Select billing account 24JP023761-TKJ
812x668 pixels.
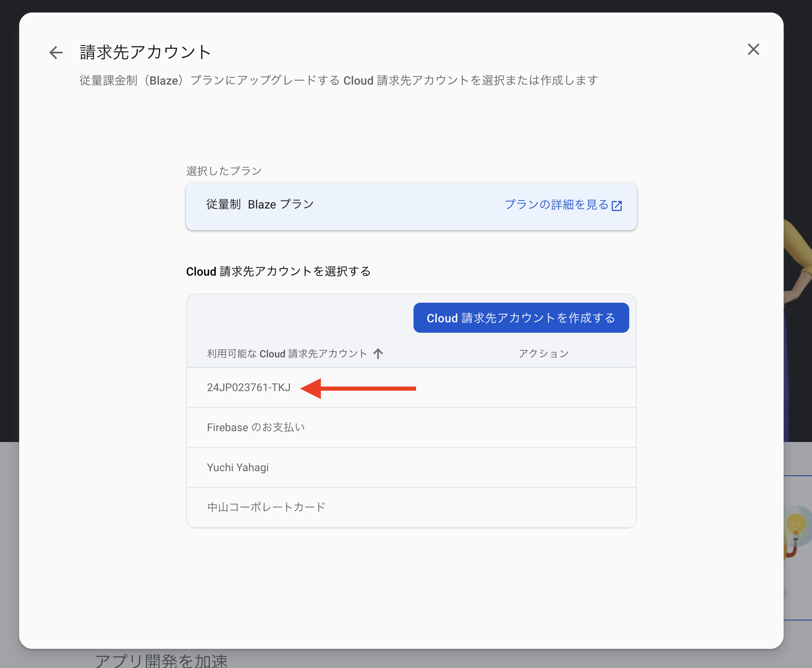pos(249,387)
